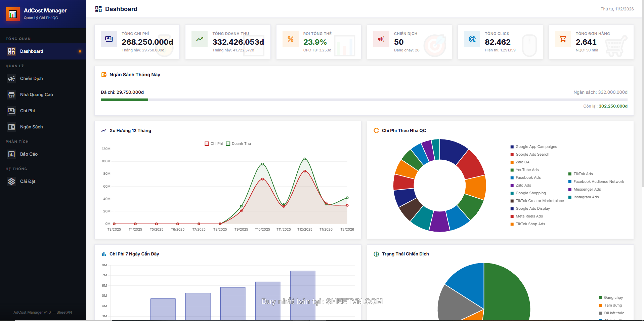The image size is (644, 321).
Task: Click the Báo Cáo chart icon
Action: click(x=11, y=154)
